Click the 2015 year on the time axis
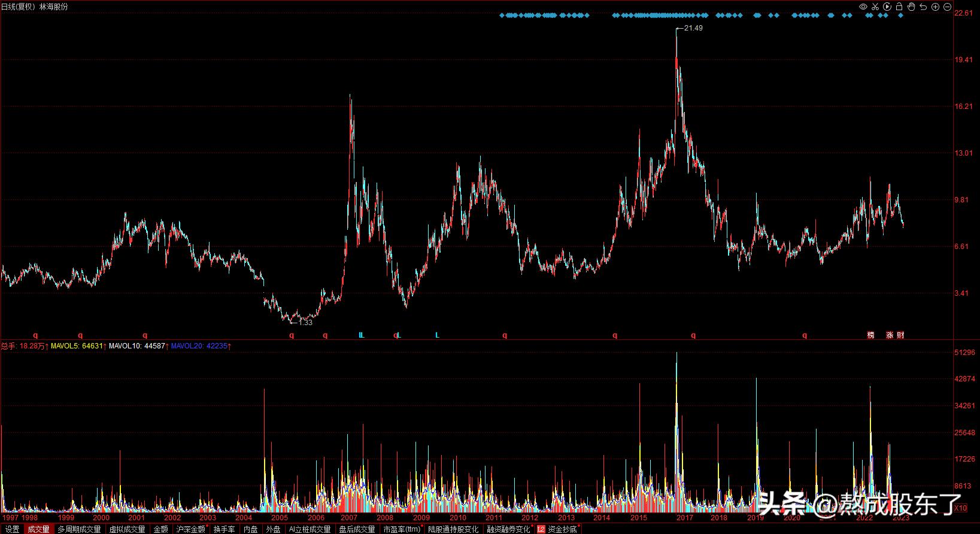The width and height of the screenshot is (980, 534). 639,518
